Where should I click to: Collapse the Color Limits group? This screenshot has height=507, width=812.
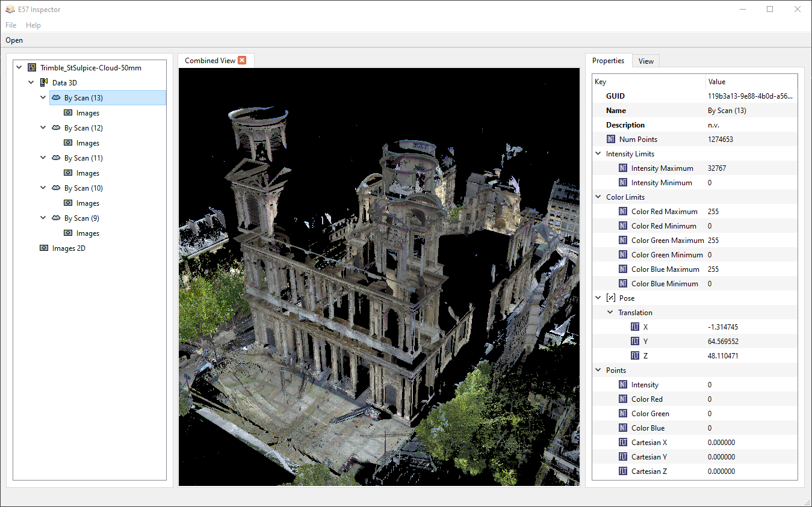tap(598, 197)
